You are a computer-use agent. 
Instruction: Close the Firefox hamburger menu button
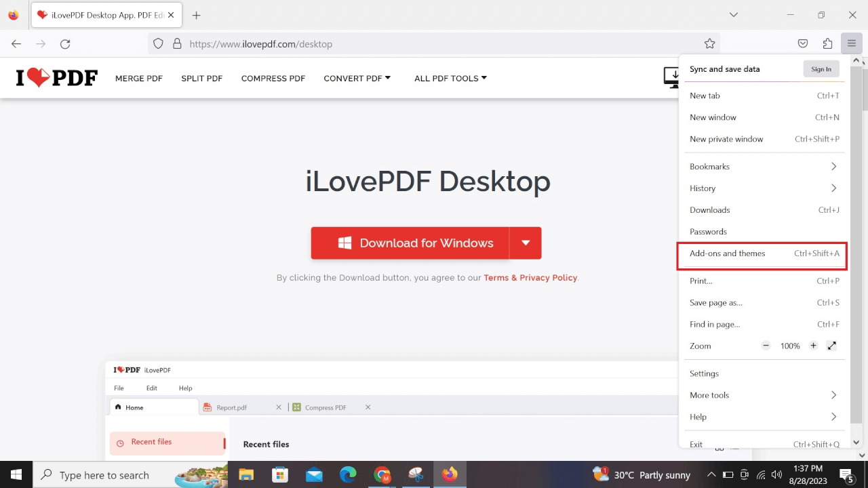coord(852,44)
